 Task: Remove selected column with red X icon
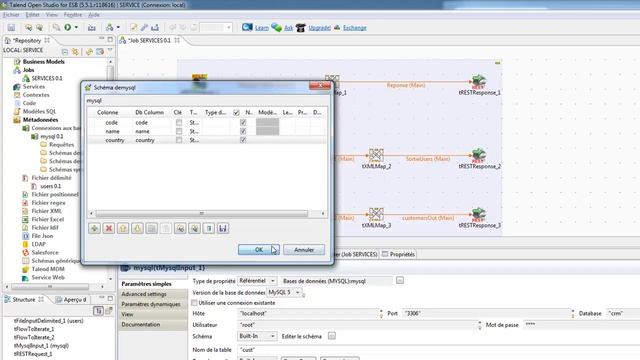(x=109, y=228)
